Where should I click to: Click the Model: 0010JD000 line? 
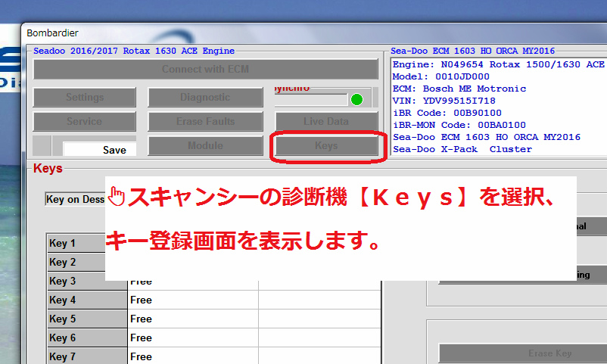(441, 76)
